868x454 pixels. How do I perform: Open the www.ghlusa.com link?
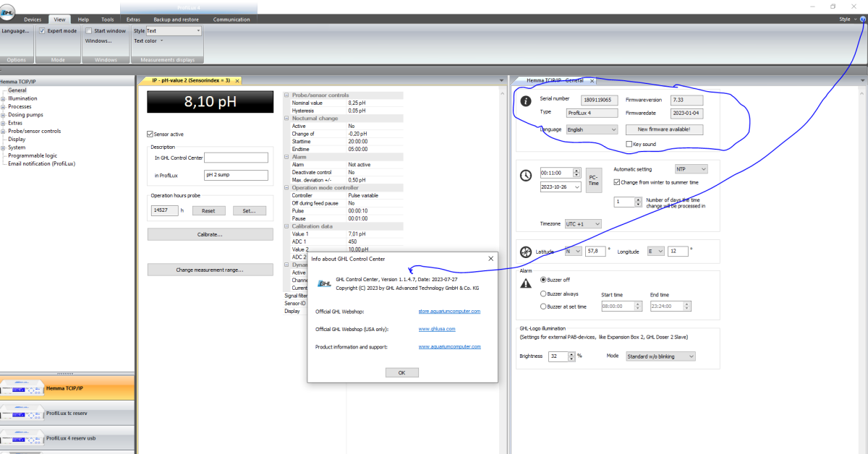437,329
